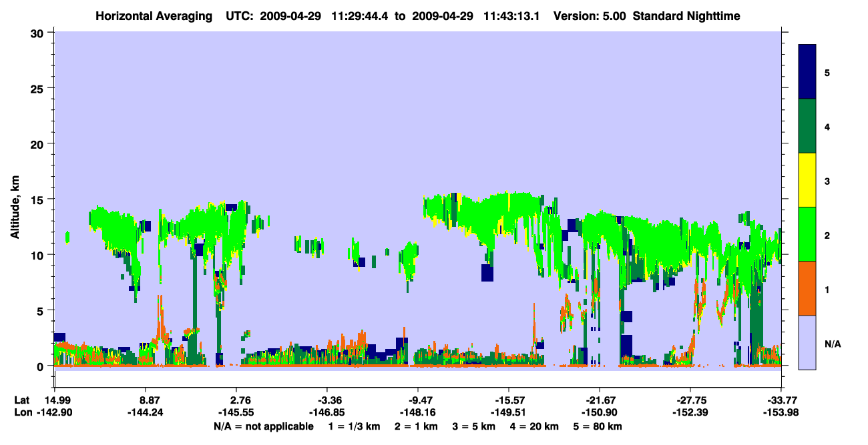
Task: Click longitude value -148.16
Action: point(417,412)
